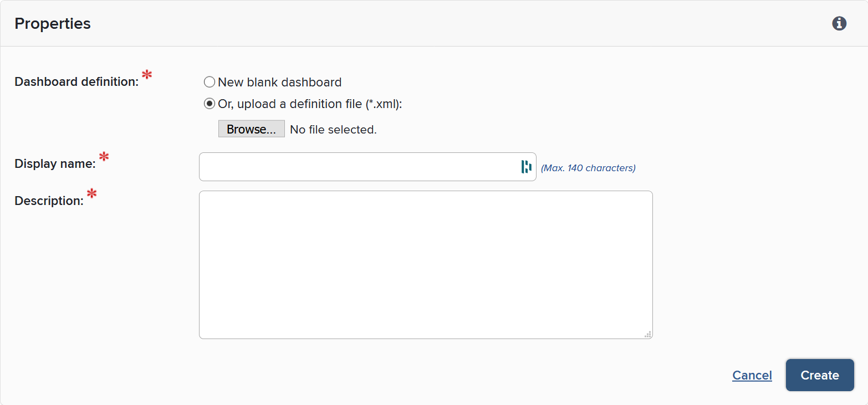Click the Description box resize handle
The height and width of the screenshot is (405, 868).
(647, 334)
